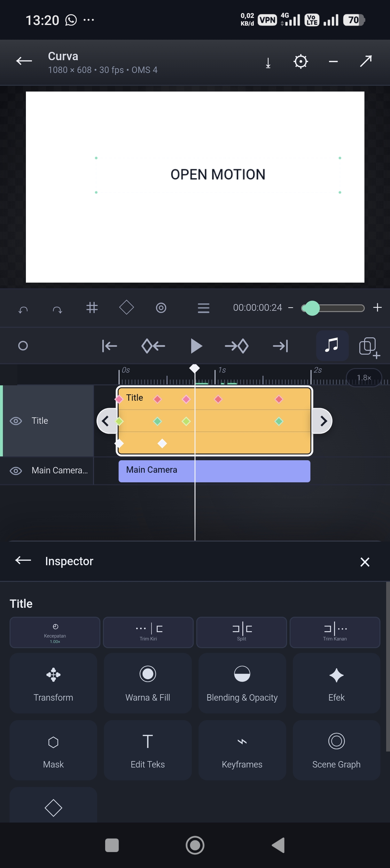Open Warna & Fill options
The image size is (390, 868).
148,683
